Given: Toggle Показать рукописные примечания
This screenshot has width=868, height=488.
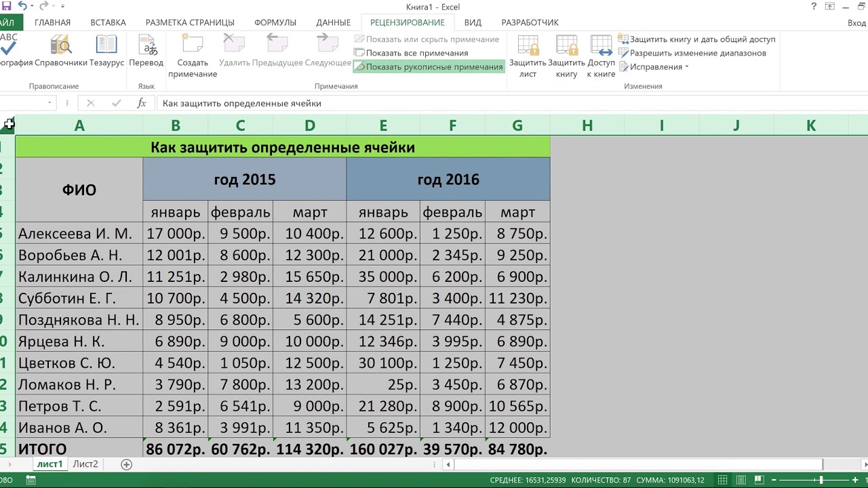Looking at the screenshot, I should (429, 66).
